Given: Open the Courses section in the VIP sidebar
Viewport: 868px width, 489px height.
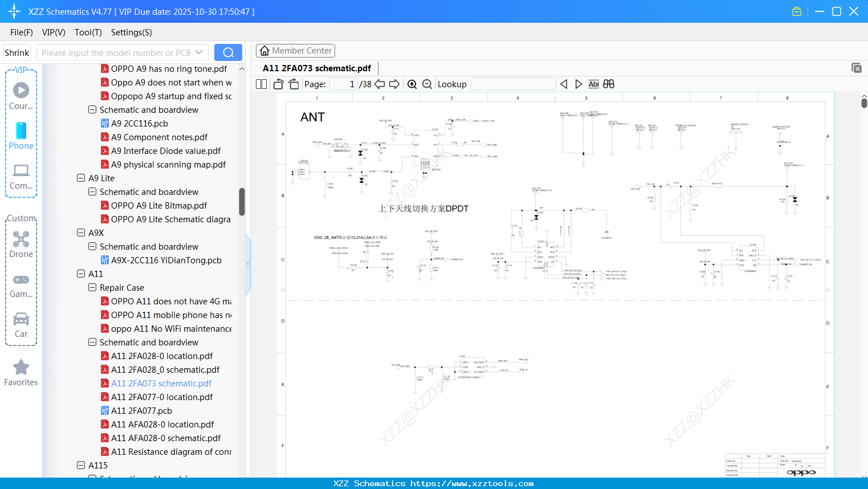Looking at the screenshot, I should [21, 96].
